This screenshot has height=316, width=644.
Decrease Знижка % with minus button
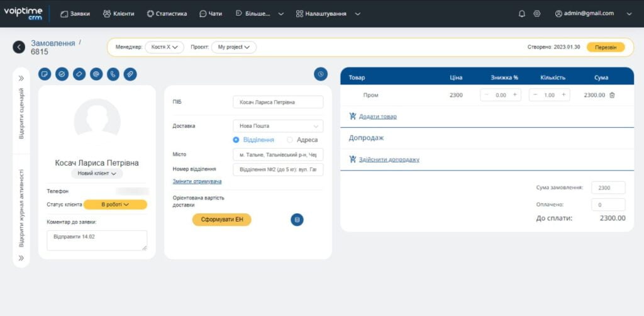(487, 95)
